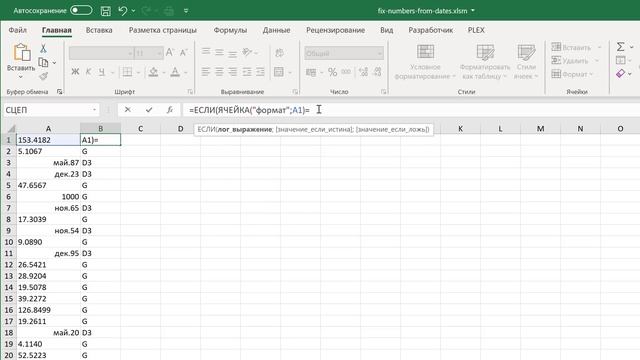Viewport: 640px width, 360px height.
Task: Confirm formula with checkmark button
Action: [x=149, y=110]
